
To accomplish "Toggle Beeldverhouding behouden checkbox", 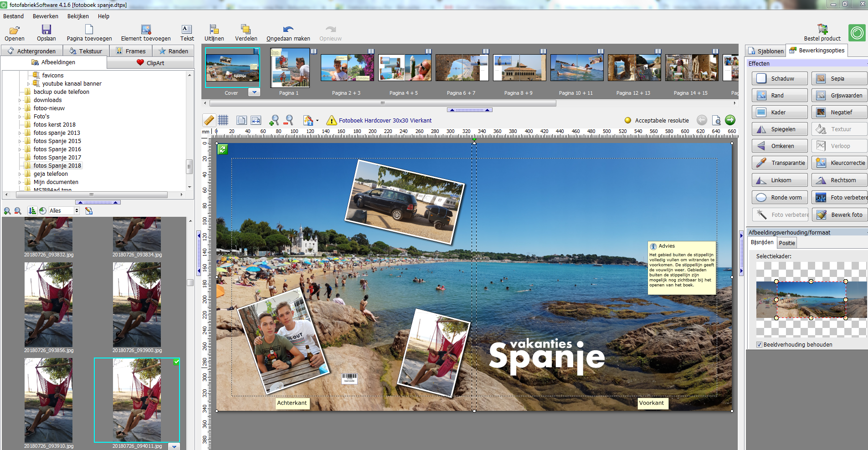I will (x=760, y=345).
